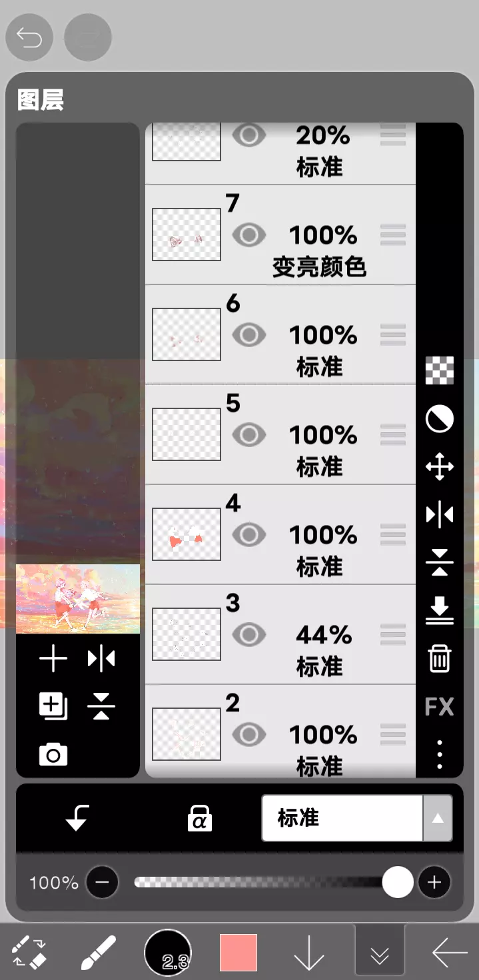Screen dimensions: 479x980
Task: Duplicate layer with the stacked-plus icon
Action: [53, 707]
